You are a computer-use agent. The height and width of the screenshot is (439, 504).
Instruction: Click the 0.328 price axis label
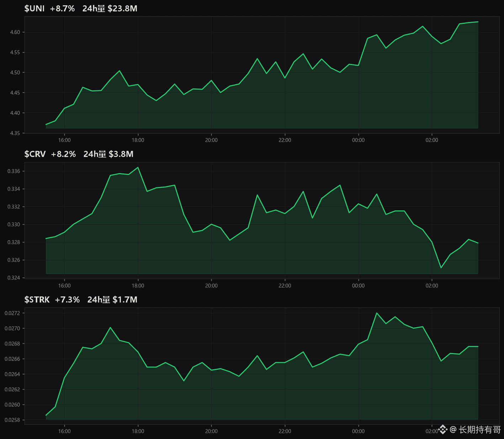[14, 242]
